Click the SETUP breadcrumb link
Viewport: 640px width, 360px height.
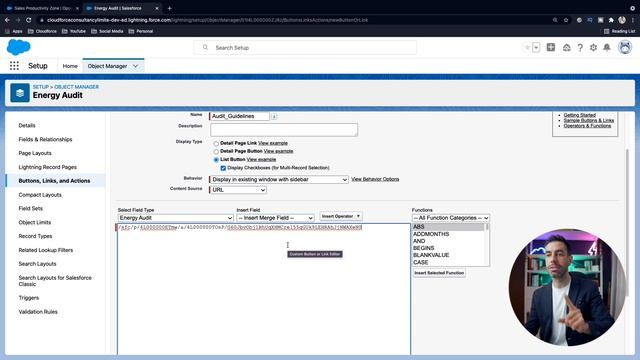coord(41,87)
